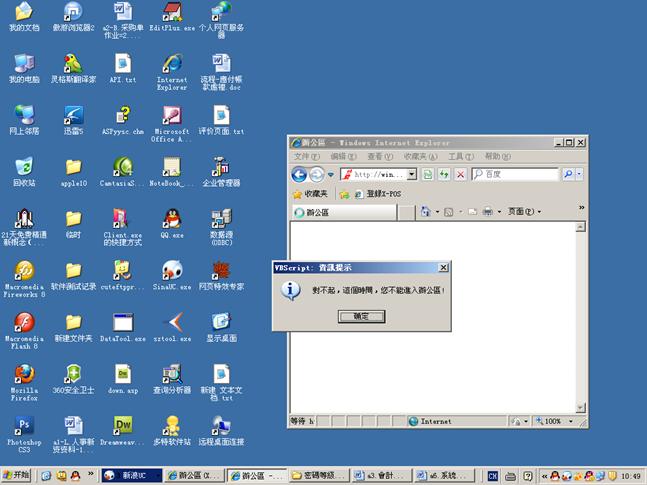Click the 开始 Start button
The height and width of the screenshot is (485, 647).
click(17, 475)
